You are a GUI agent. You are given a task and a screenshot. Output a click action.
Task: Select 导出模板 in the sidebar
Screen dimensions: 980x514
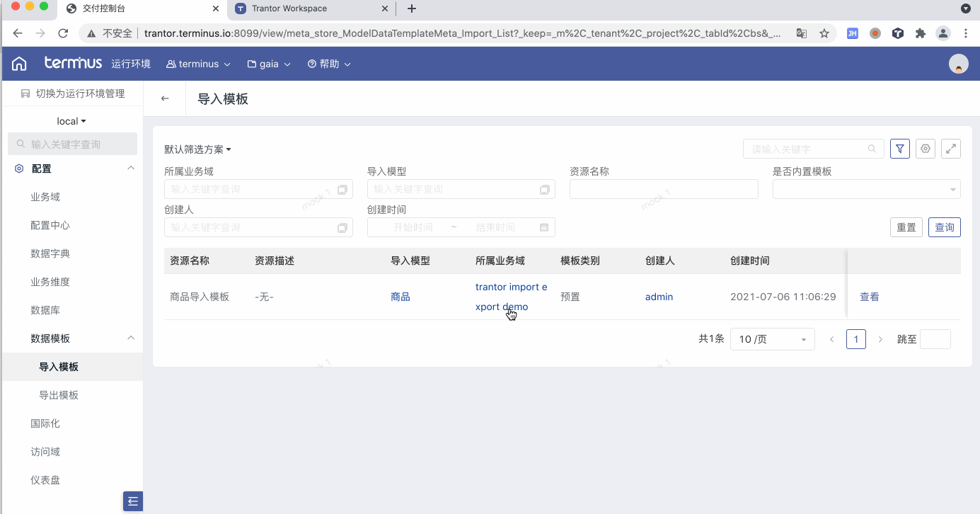pyautogui.click(x=59, y=395)
